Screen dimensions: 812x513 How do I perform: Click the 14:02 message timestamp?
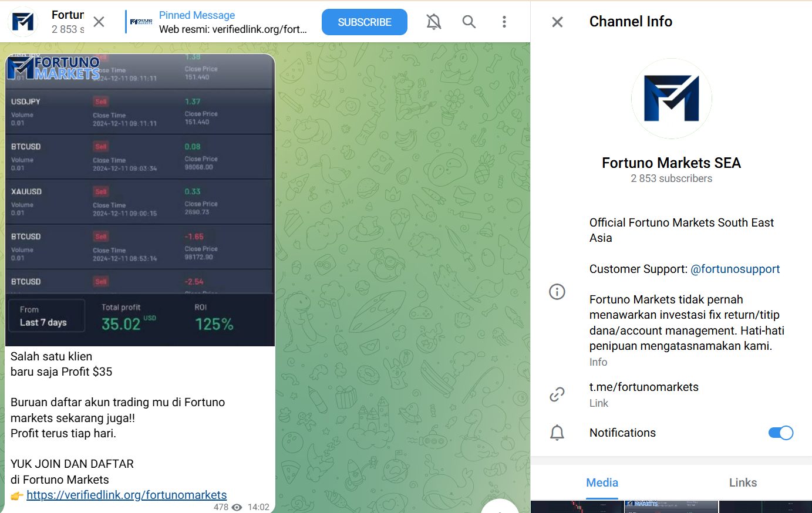point(258,507)
